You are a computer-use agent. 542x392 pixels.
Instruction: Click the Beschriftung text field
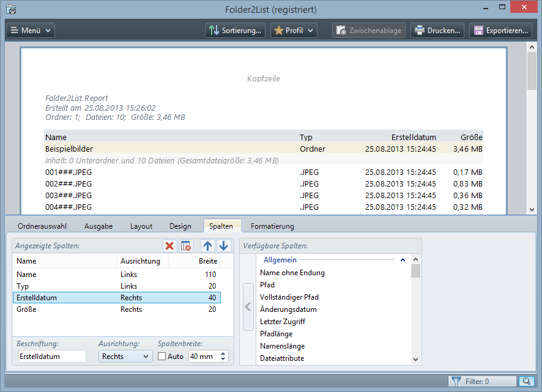pyautogui.click(x=52, y=357)
